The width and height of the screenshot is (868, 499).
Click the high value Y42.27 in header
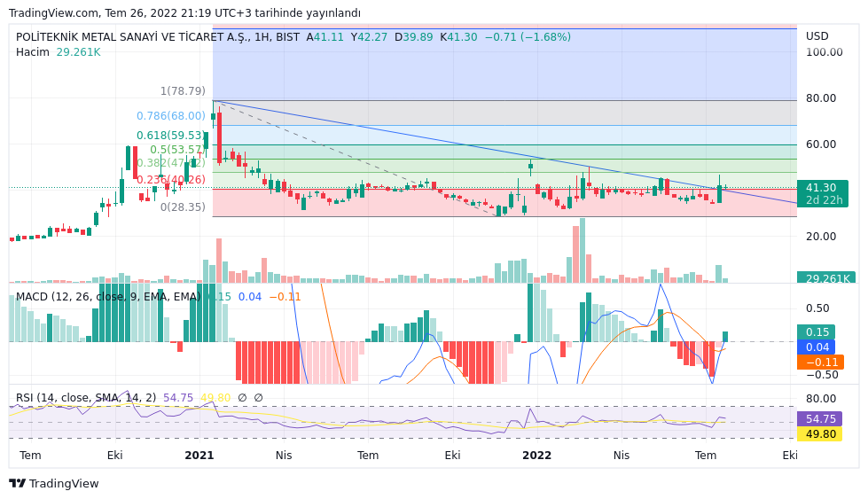point(369,37)
